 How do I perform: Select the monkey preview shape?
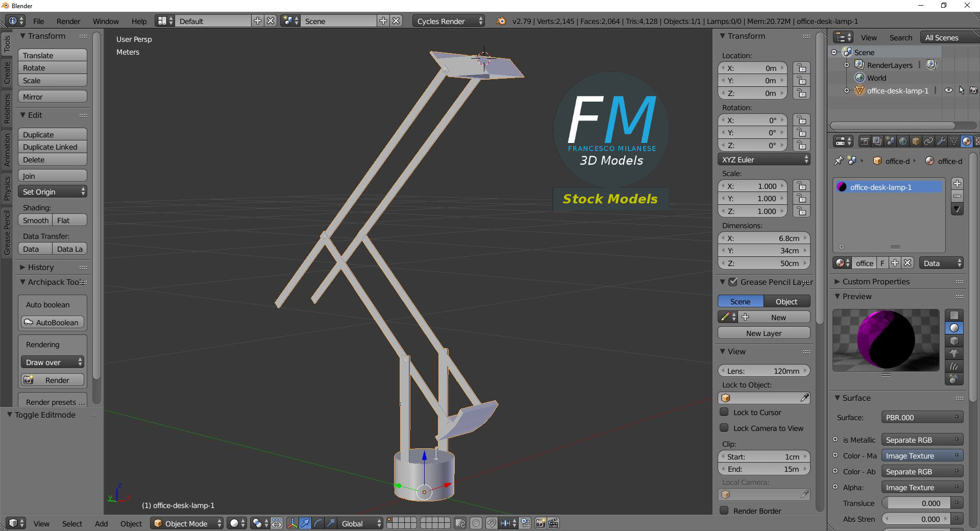click(x=954, y=354)
